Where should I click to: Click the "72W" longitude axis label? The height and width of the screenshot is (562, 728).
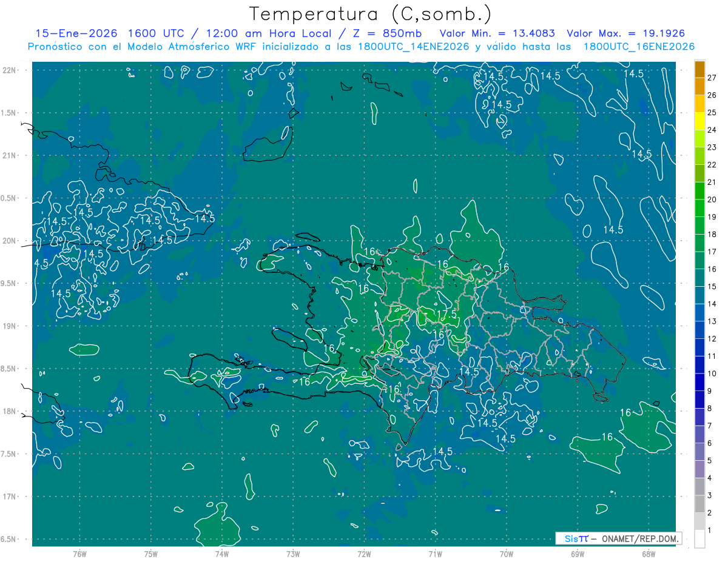point(364,555)
